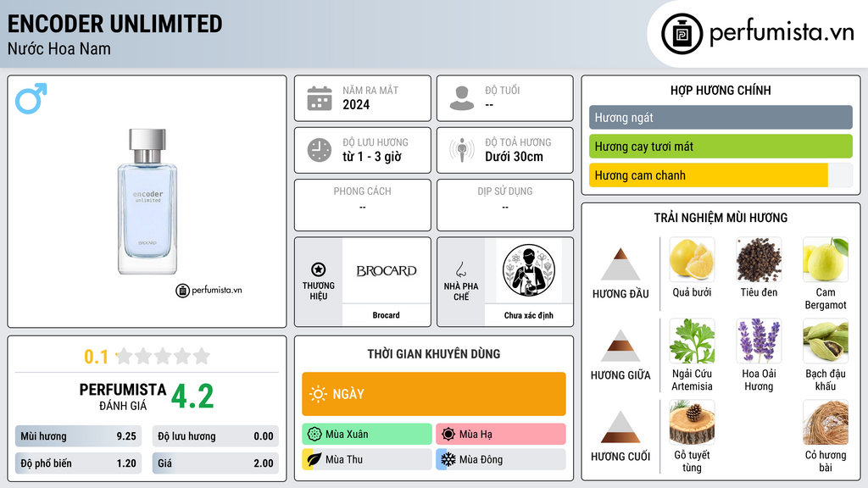Click the perfumer illustration under Nhà pha chế
This screenshot has width=868, height=488.
coord(529,270)
